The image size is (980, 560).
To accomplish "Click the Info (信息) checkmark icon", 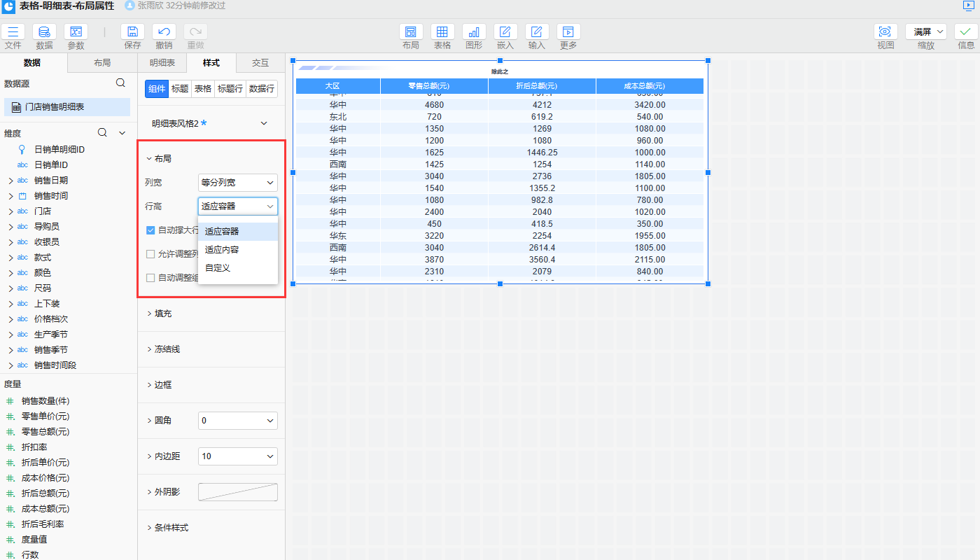I will click(x=966, y=32).
